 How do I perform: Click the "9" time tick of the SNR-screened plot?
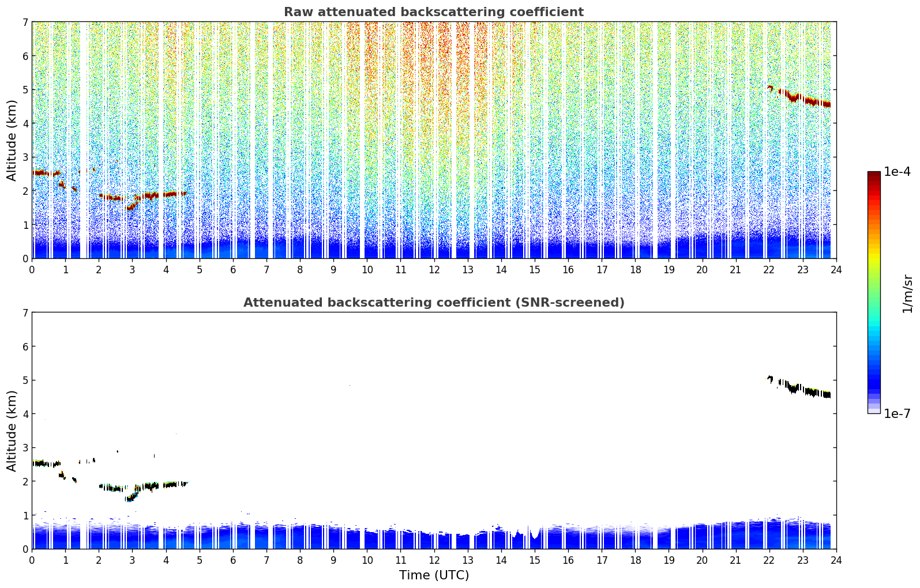[333, 560]
